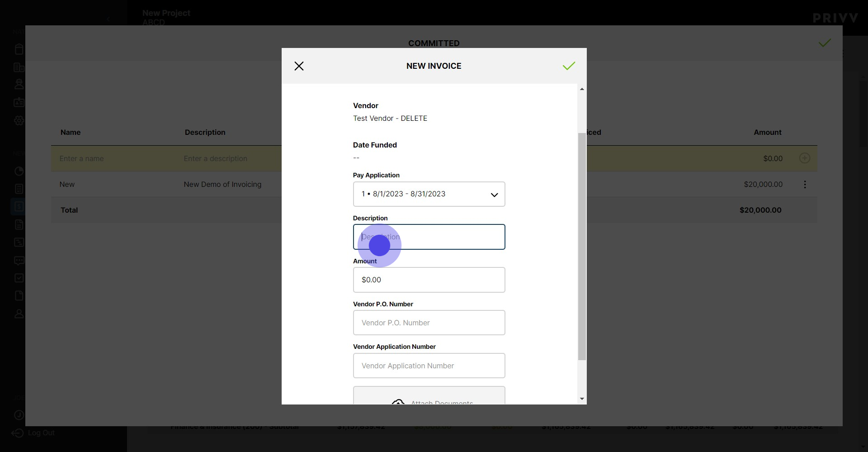Open the clock history icon near Log Out
Screen dimensions: 868x452
click(19, 415)
